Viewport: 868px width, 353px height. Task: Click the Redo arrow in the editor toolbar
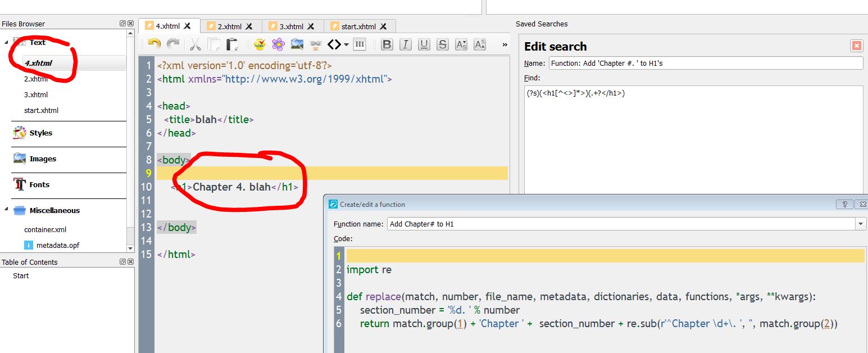click(x=172, y=44)
